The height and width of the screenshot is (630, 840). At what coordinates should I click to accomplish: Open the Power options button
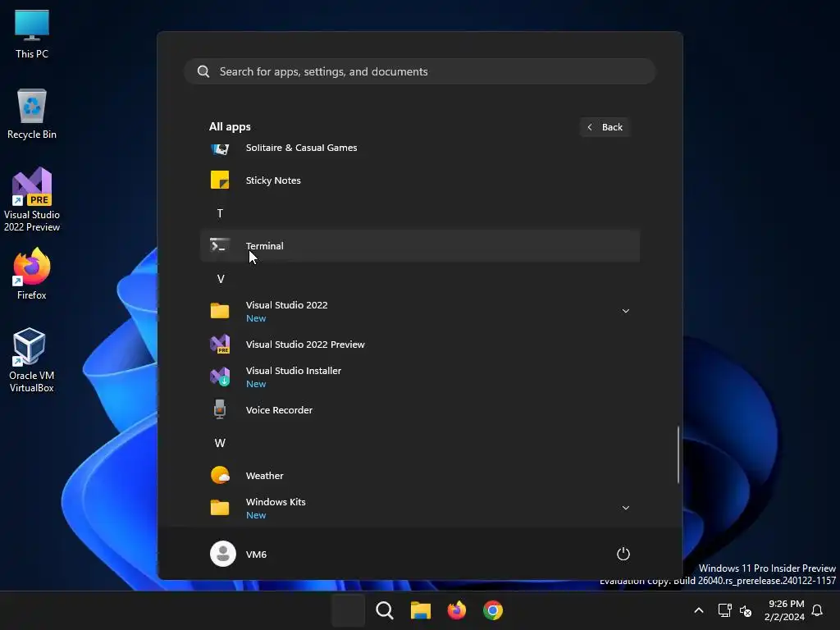tap(623, 554)
